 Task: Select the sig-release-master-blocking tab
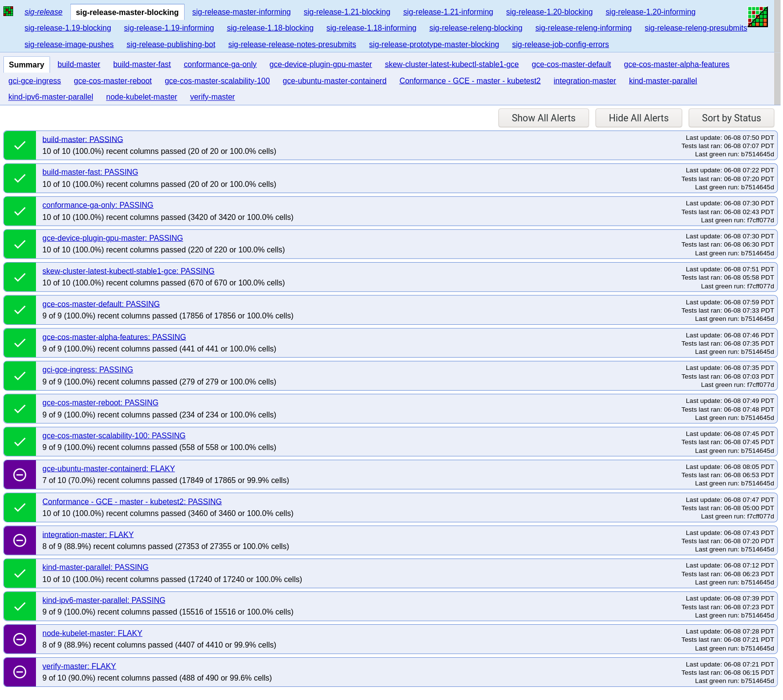click(x=127, y=12)
